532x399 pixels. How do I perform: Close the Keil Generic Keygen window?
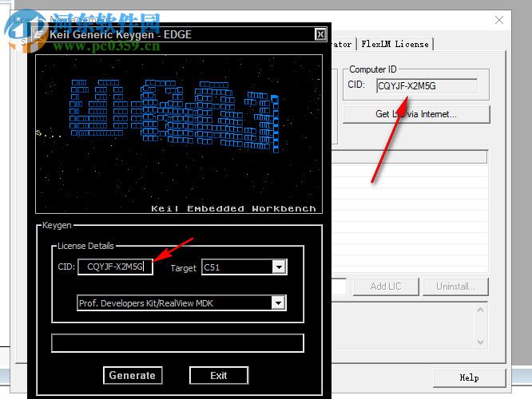click(320, 34)
